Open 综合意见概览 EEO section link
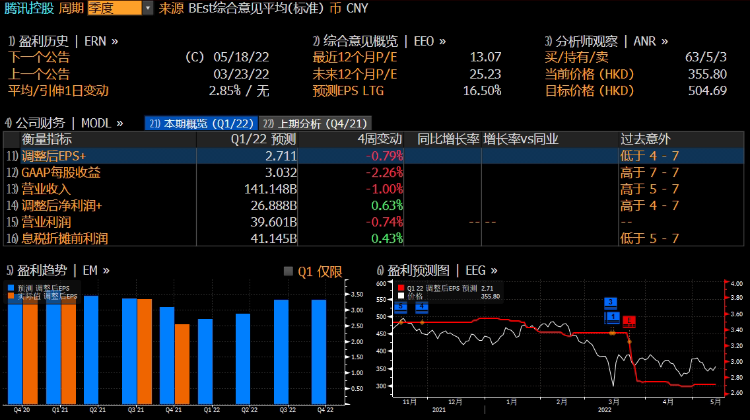The height and width of the screenshot is (420, 750). 379,41
